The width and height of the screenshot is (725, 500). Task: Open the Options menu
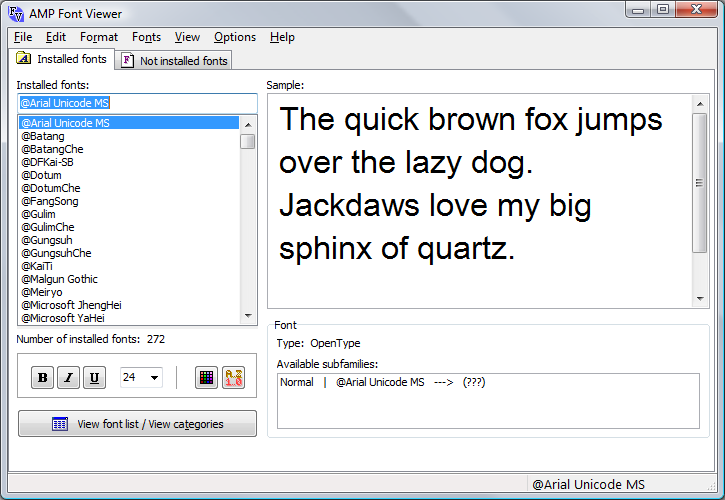[235, 37]
